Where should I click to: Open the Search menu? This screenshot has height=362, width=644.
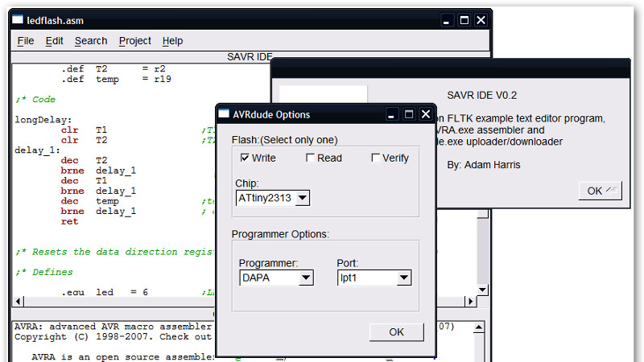(x=91, y=41)
